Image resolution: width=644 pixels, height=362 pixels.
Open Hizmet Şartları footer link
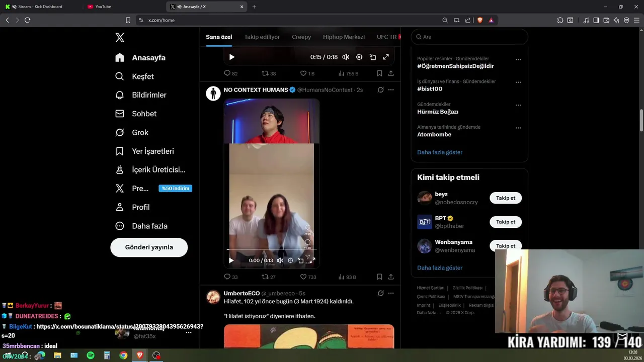point(431,288)
